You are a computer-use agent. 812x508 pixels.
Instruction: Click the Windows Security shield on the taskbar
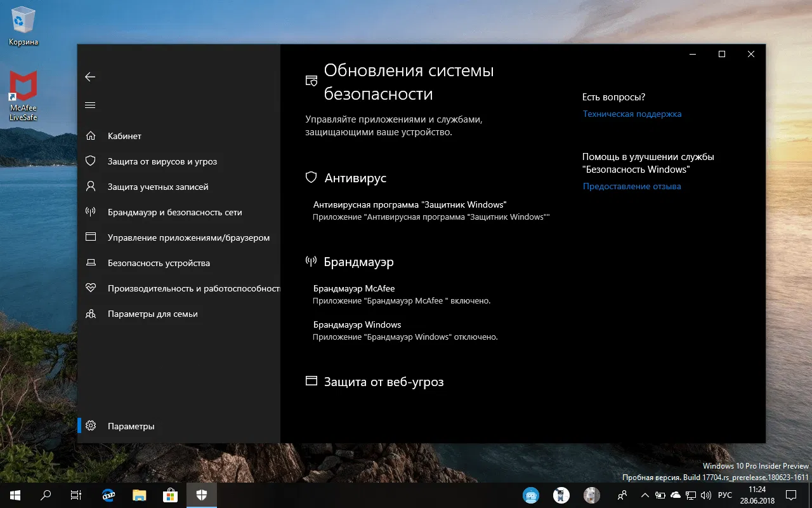(x=201, y=495)
